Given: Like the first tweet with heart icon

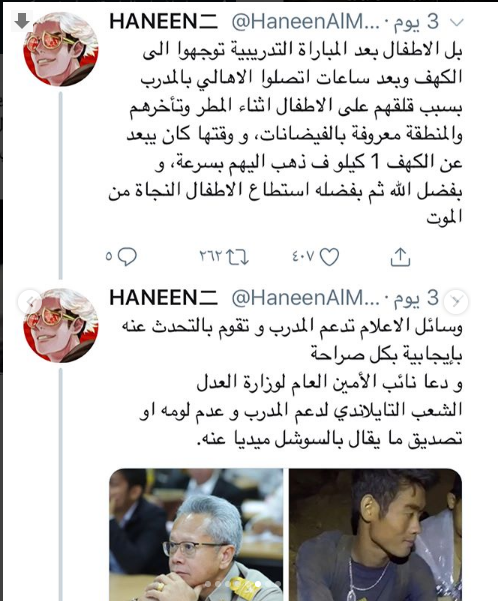Looking at the screenshot, I should tap(329, 256).
